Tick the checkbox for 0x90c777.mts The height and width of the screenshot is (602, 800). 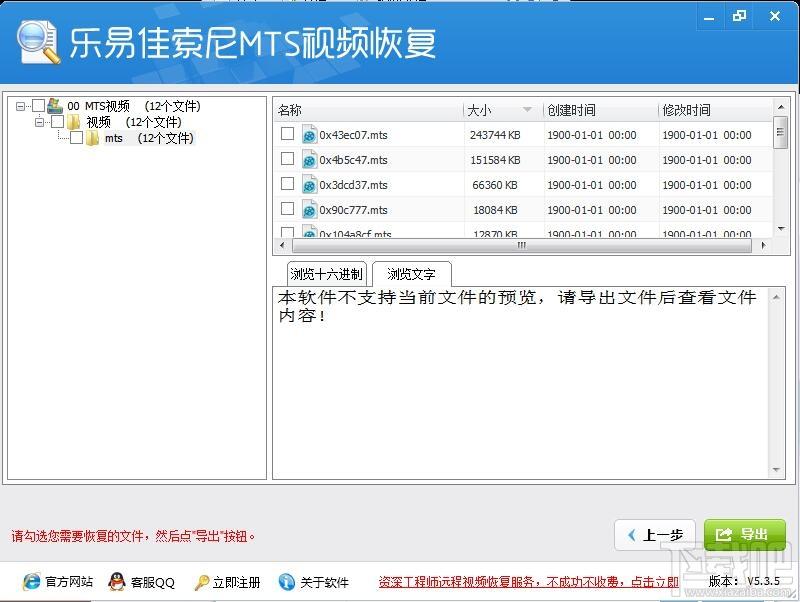287,209
